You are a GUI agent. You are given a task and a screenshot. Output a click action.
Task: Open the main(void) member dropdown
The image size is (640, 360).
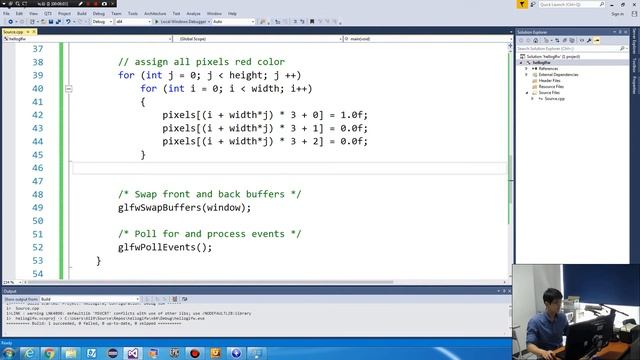coord(427,39)
